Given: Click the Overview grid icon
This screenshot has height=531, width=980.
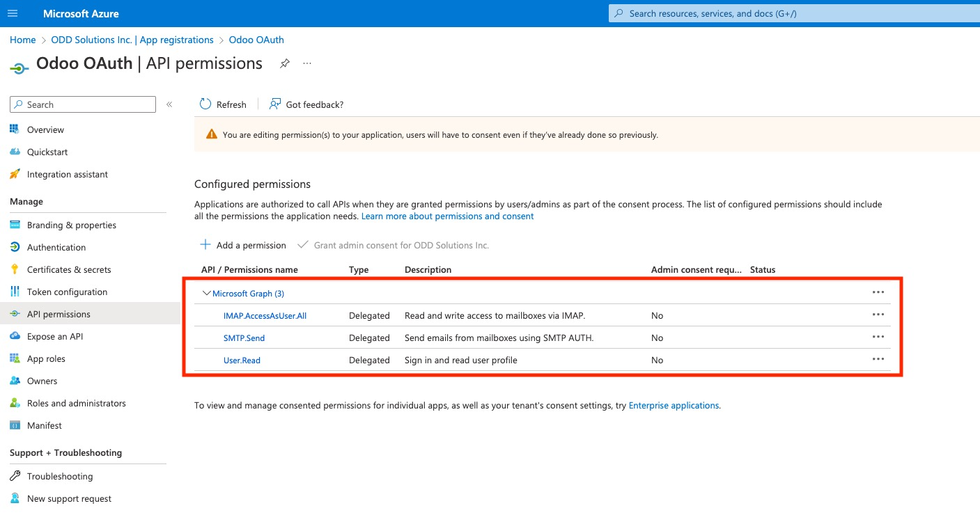Looking at the screenshot, I should click(15, 129).
